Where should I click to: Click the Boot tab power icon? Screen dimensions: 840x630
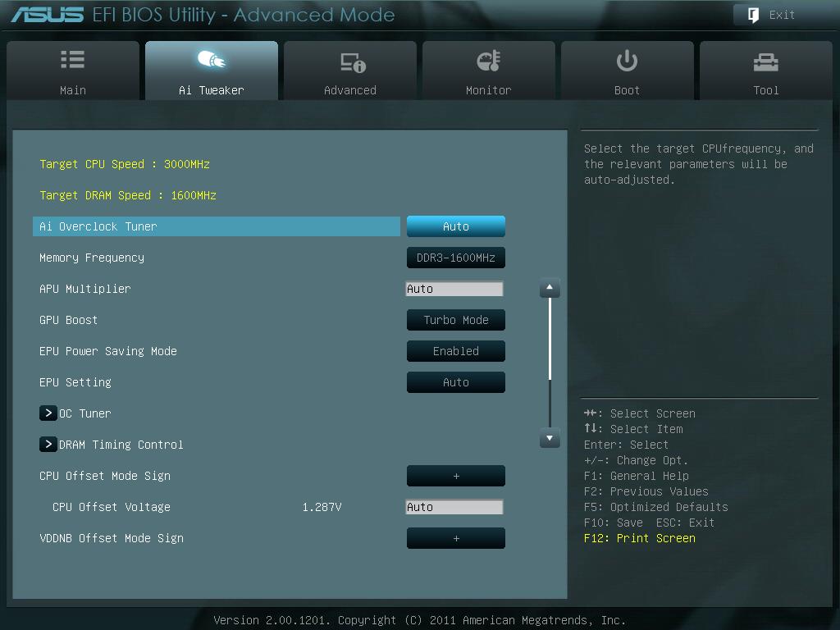[627, 61]
